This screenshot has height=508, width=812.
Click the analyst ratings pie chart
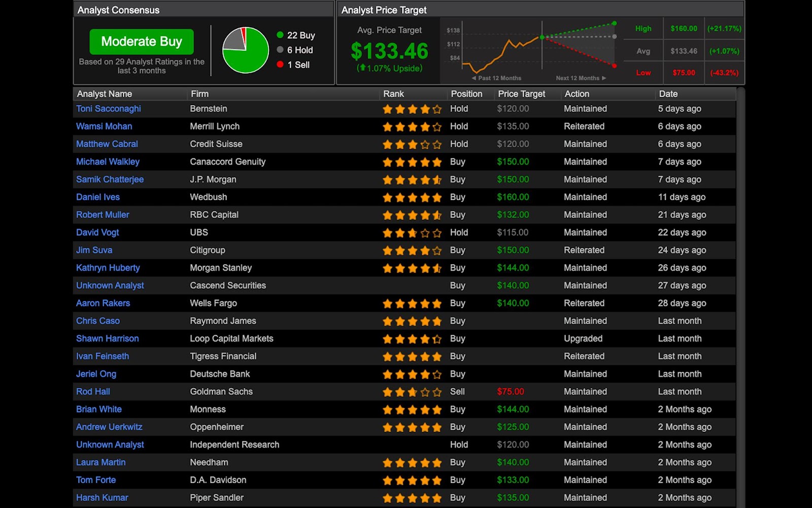pos(246,50)
